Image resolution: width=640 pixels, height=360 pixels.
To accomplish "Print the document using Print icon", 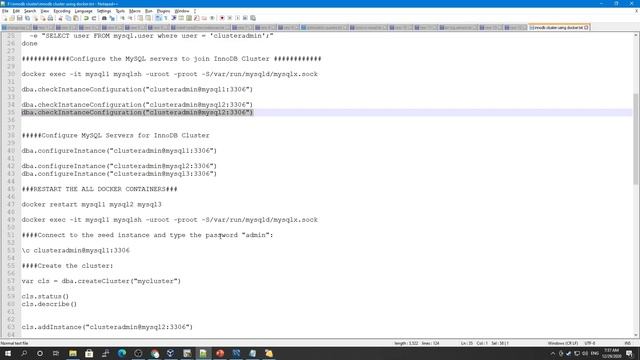I will (50, 18).
